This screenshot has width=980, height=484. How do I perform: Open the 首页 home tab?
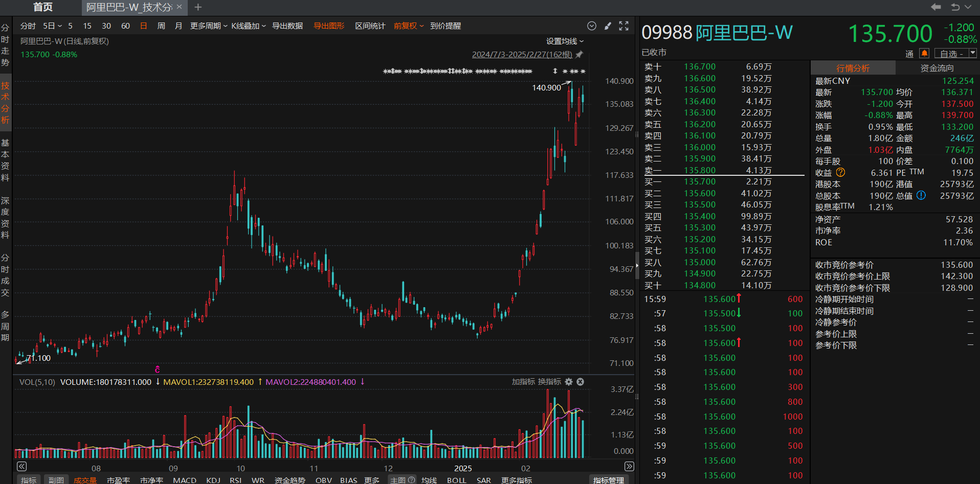tap(43, 7)
